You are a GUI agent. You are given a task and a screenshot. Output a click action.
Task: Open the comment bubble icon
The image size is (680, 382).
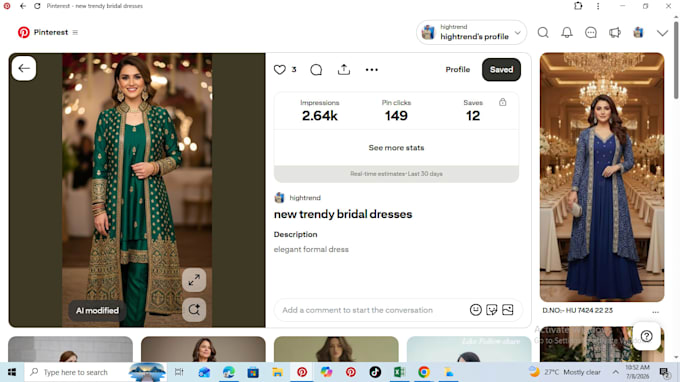316,70
